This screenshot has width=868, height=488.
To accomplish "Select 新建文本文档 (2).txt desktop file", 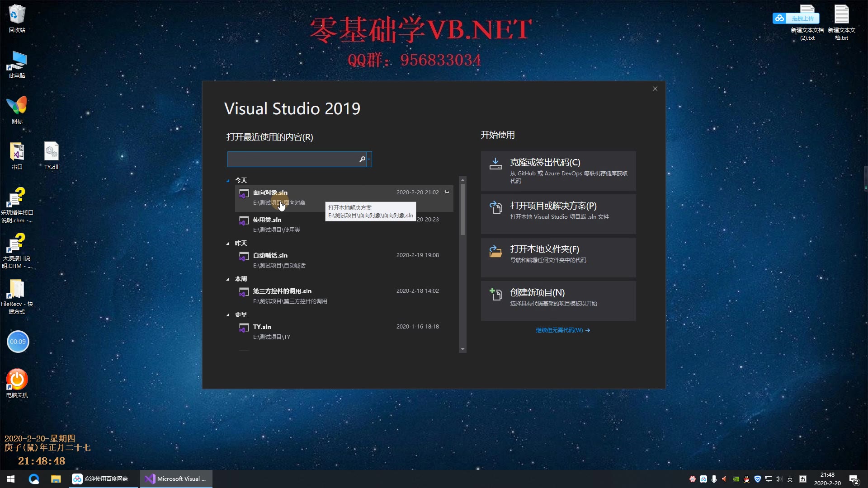I will (x=807, y=23).
